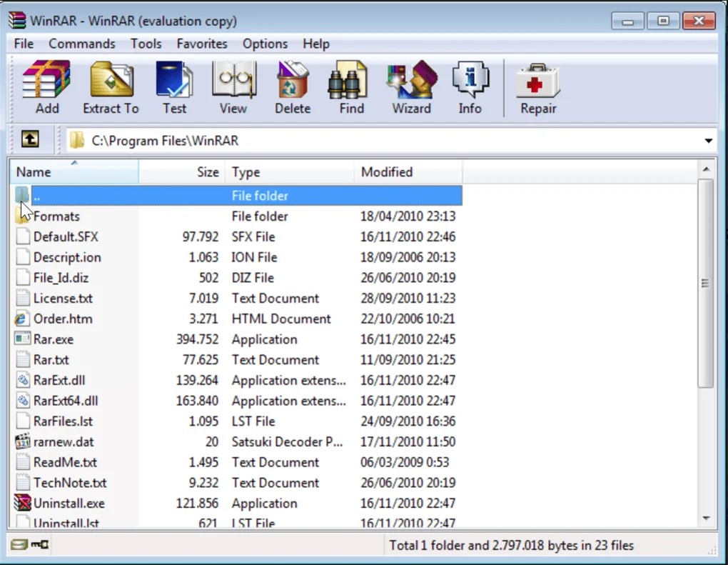Click the Default.SFX file icon
The width and height of the screenshot is (728, 565).
[22, 236]
